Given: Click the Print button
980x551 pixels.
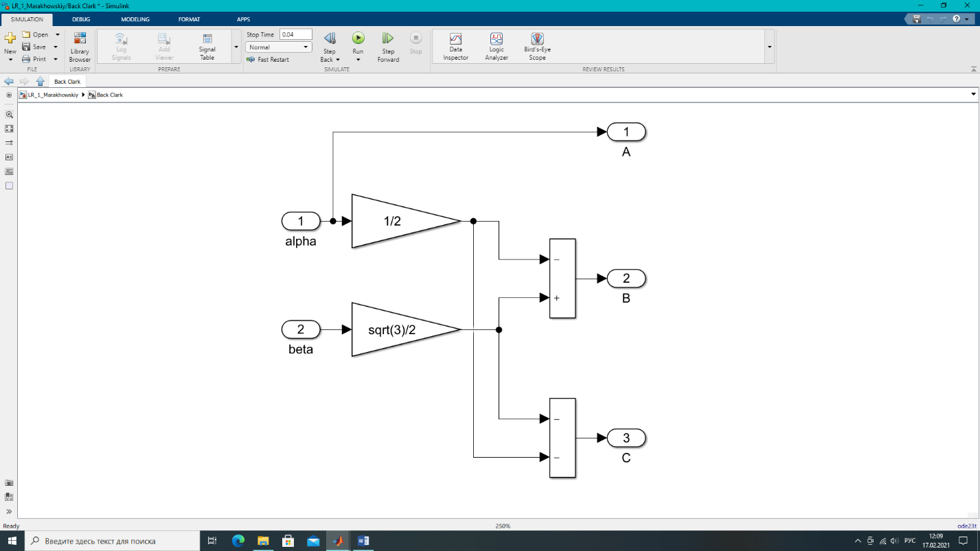Looking at the screenshot, I should (x=34, y=59).
